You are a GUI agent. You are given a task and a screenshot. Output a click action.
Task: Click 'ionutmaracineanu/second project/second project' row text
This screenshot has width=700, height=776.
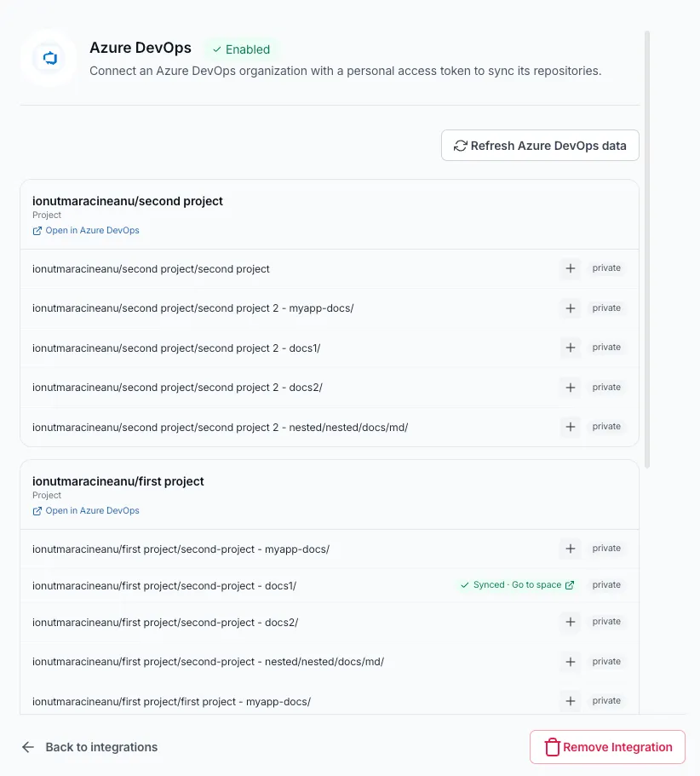[x=151, y=268]
